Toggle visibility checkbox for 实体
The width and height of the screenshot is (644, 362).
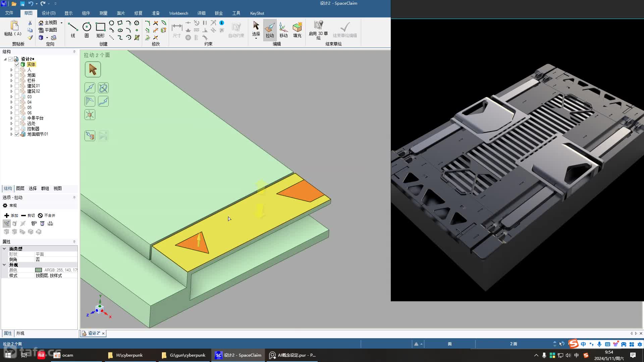[17, 64]
